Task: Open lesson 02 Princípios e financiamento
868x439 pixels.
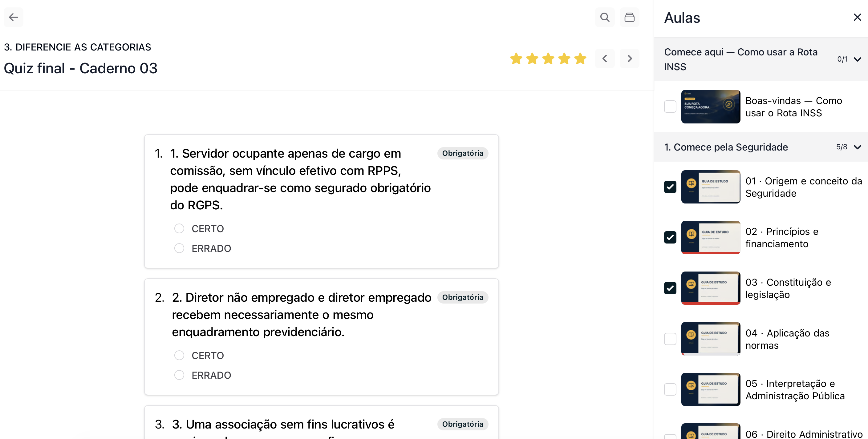Action: pyautogui.click(x=782, y=238)
